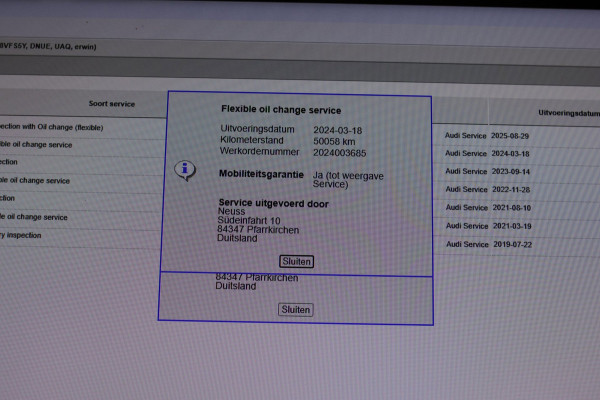600x400 pixels.
Task: Click the lower Sluiten button behind the dialog
Action: coord(295,309)
